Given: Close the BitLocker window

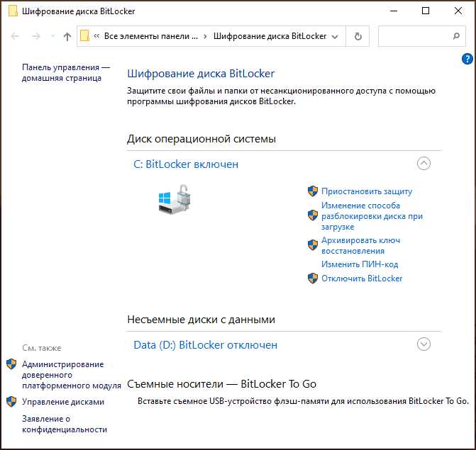Looking at the screenshot, I should [x=458, y=11].
